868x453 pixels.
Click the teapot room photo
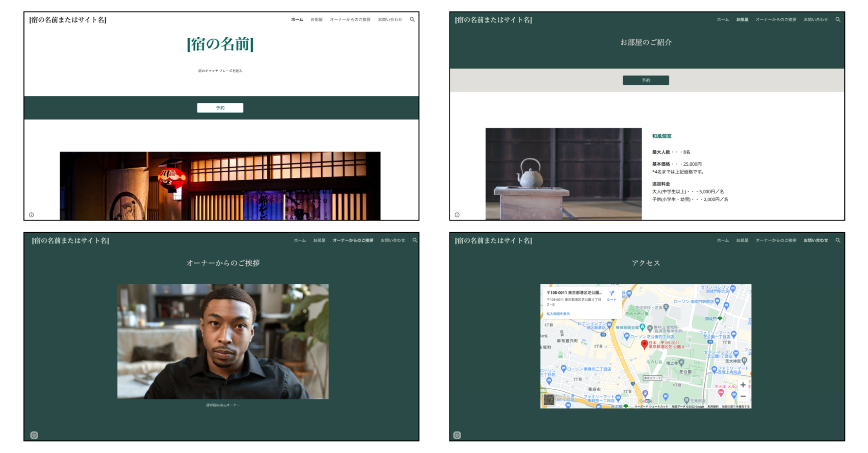click(x=563, y=174)
